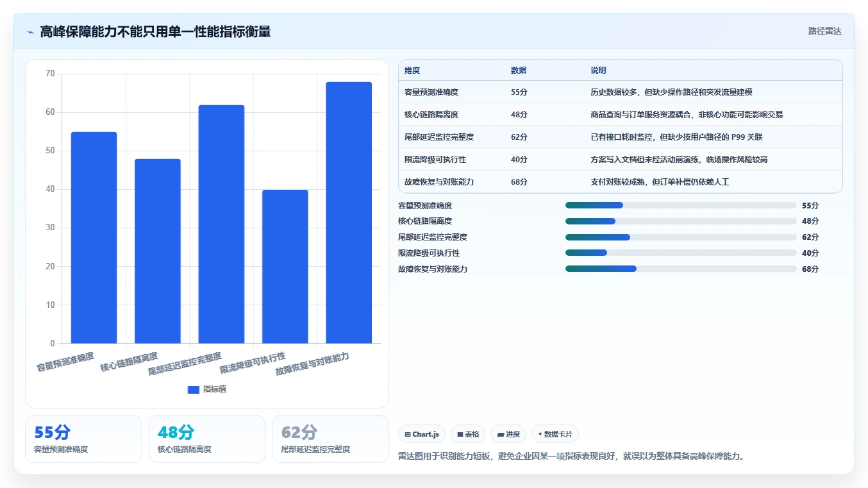Click the description 已有接口耗时监控，但缺少按用户路径的 P99 关联
Viewport: 868px width, 488px height.
click(676, 137)
